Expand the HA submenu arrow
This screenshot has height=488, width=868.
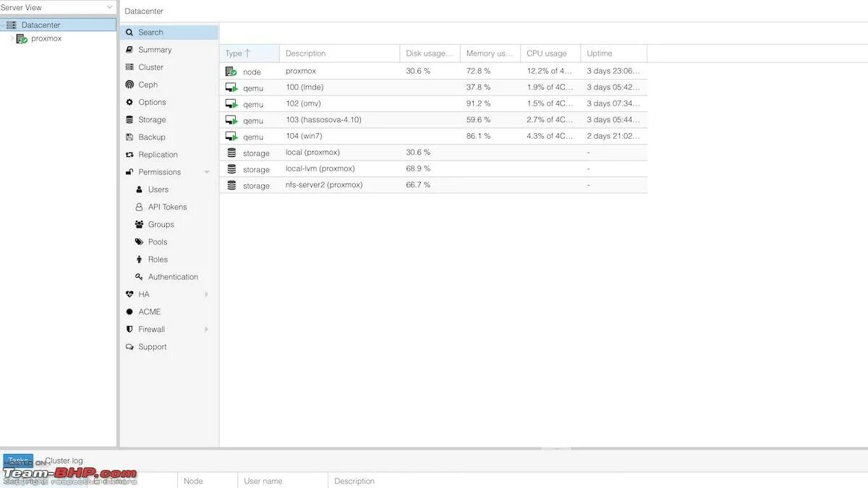click(207, 294)
